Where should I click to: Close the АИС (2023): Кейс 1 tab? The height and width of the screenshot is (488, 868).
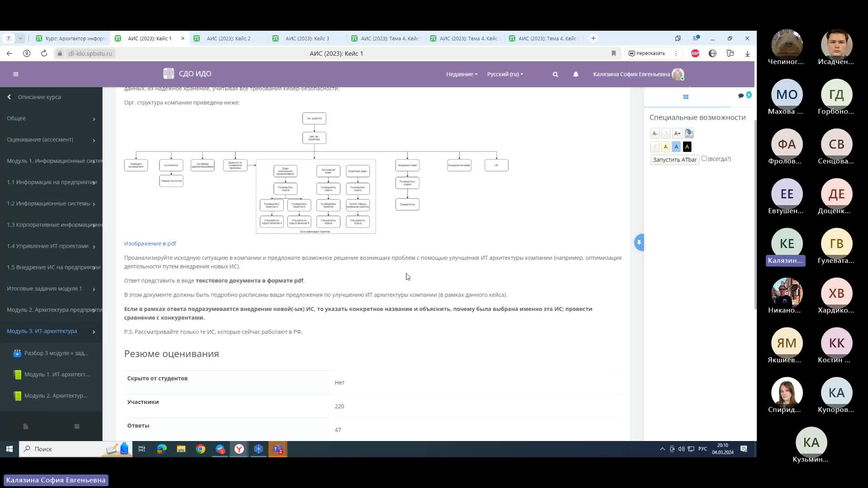183,38
